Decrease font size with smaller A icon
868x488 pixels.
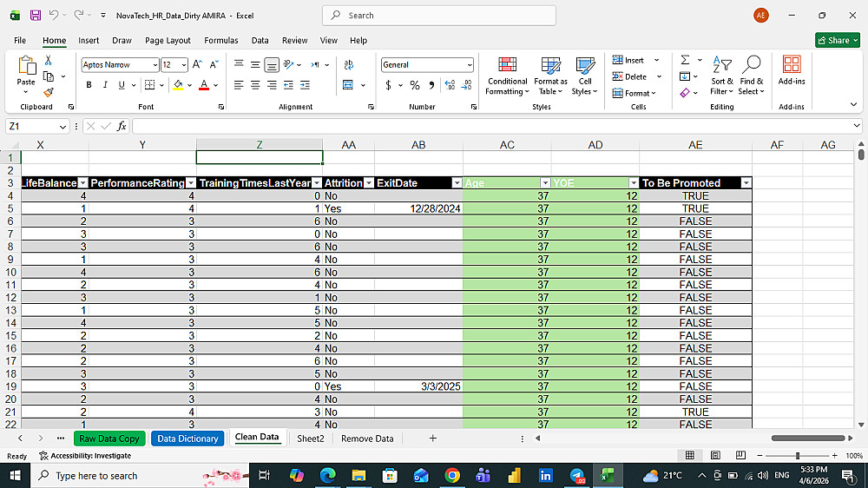[x=214, y=65]
